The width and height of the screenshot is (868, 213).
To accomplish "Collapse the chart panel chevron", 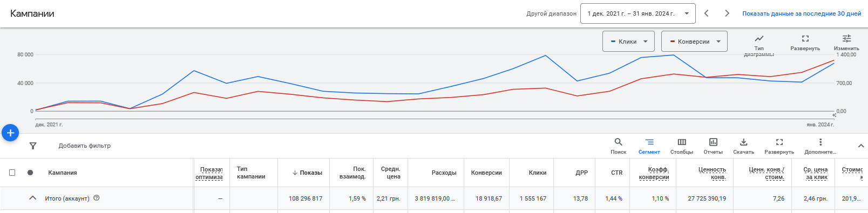I will pos(861,146).
